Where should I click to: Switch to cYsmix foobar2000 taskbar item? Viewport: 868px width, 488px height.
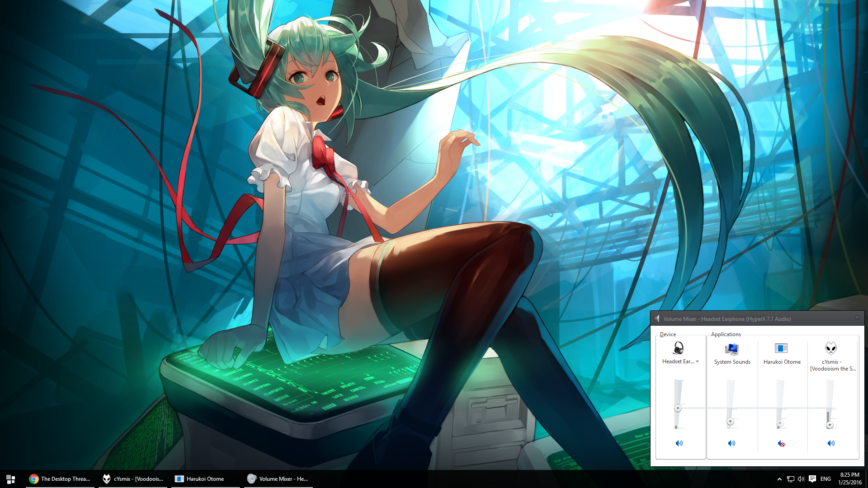pyautogui.click(x=133, y=479)
